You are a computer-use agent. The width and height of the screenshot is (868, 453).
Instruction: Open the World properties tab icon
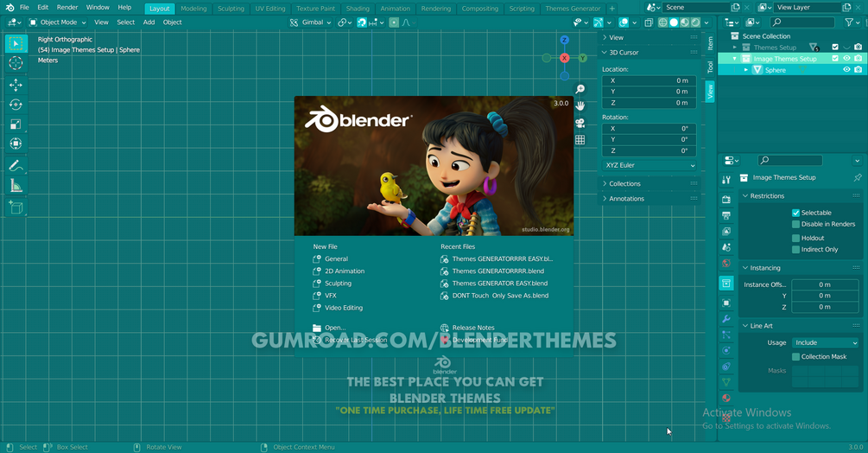pyautogui.click(x=726, y=263)
